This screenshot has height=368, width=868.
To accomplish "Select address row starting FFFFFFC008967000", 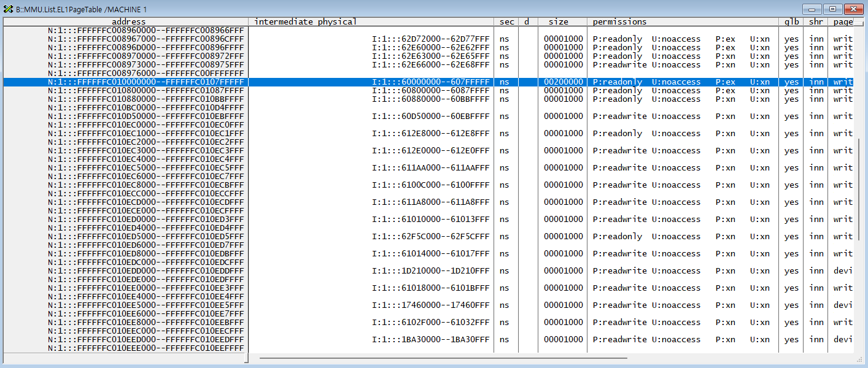I will pos(145,39).
